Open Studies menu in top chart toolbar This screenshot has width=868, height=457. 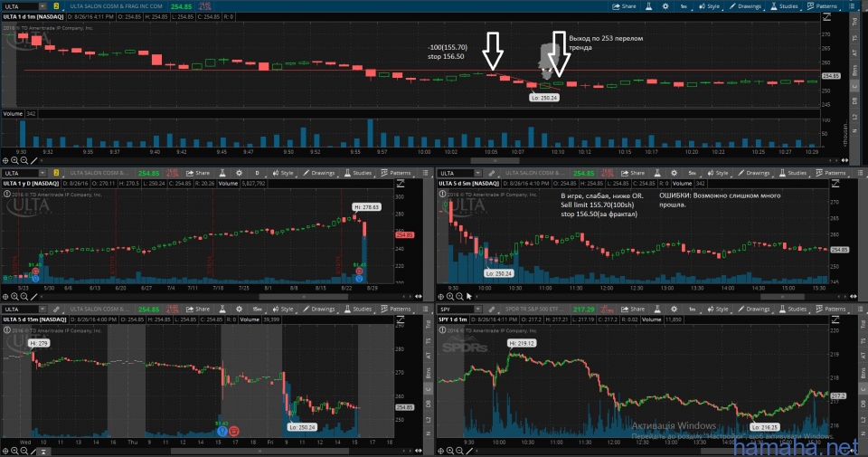pyautogui.click(x=784, y=6)
